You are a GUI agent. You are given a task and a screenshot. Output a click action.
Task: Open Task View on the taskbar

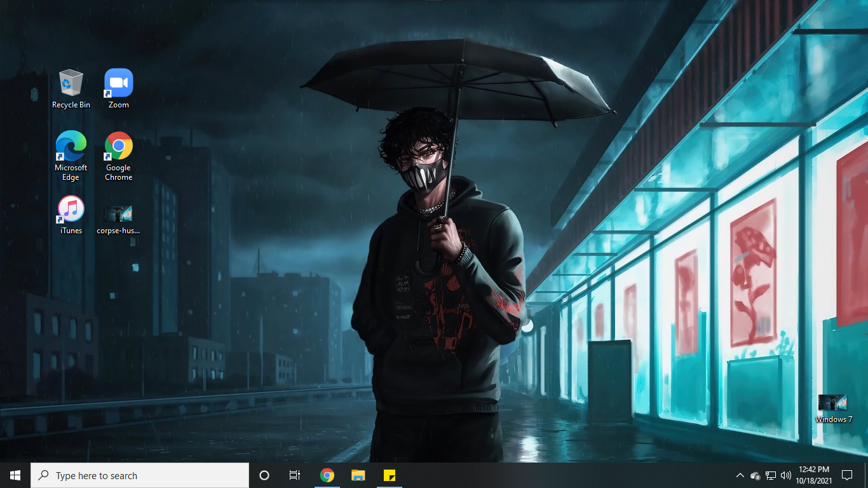[295, 475]
